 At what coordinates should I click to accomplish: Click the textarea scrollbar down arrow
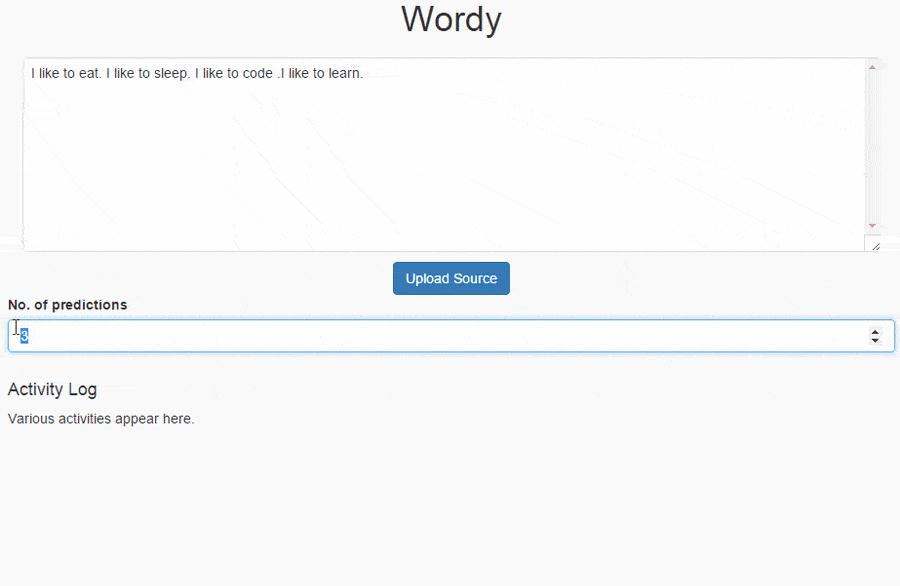pyautogui.click(x=873, y=224)
